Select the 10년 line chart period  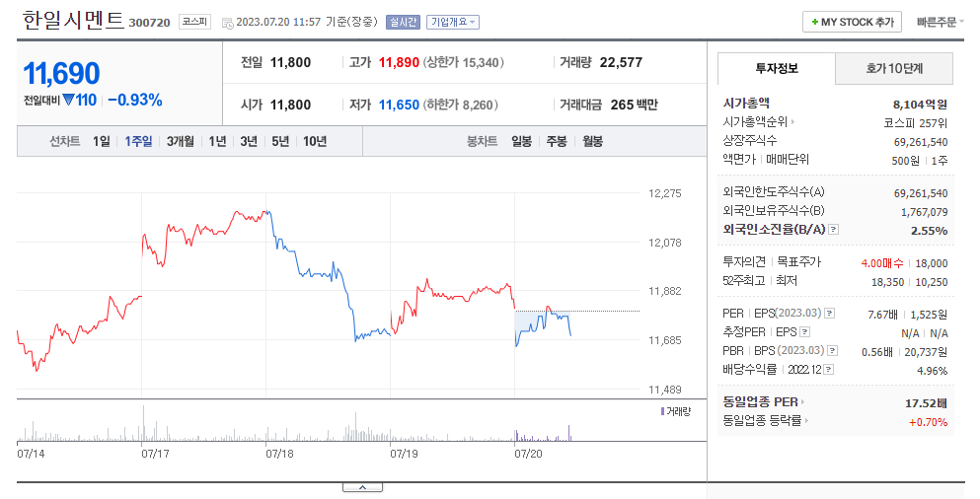(x=315, y=141)
